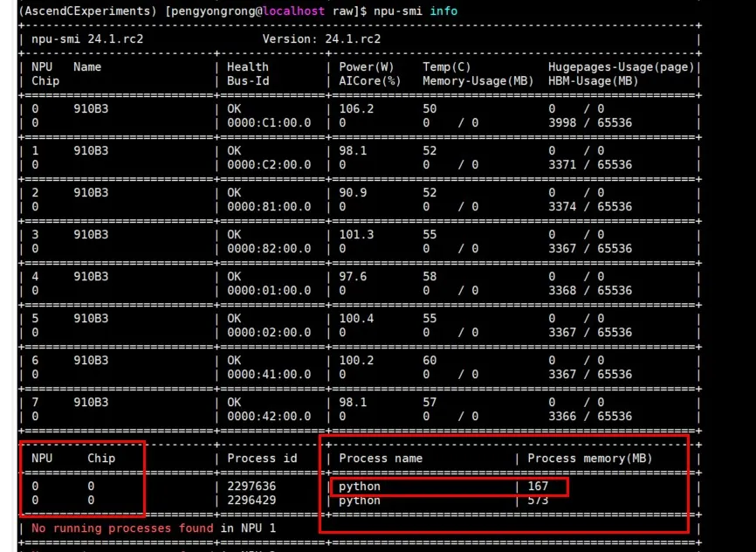Image resolution: width=756 pixels, height=552 pixels.
Task: Select bus id 0000:C2:00.0
Action: coord(269,164)
